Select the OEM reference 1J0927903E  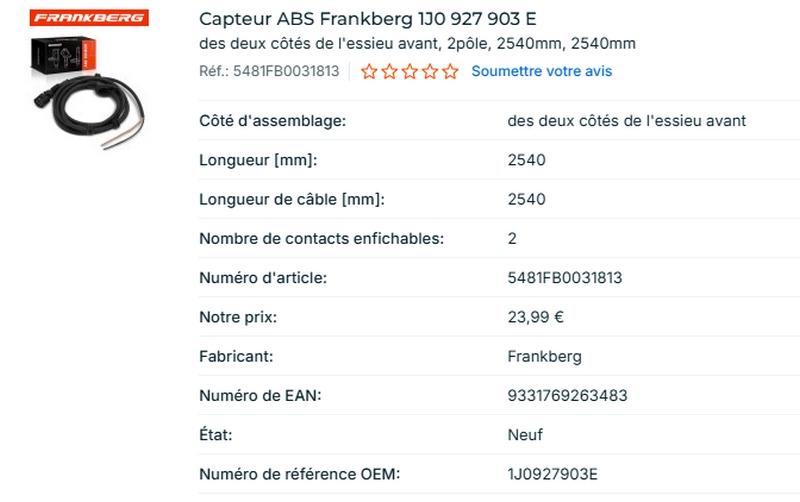[x=552, y=474]
